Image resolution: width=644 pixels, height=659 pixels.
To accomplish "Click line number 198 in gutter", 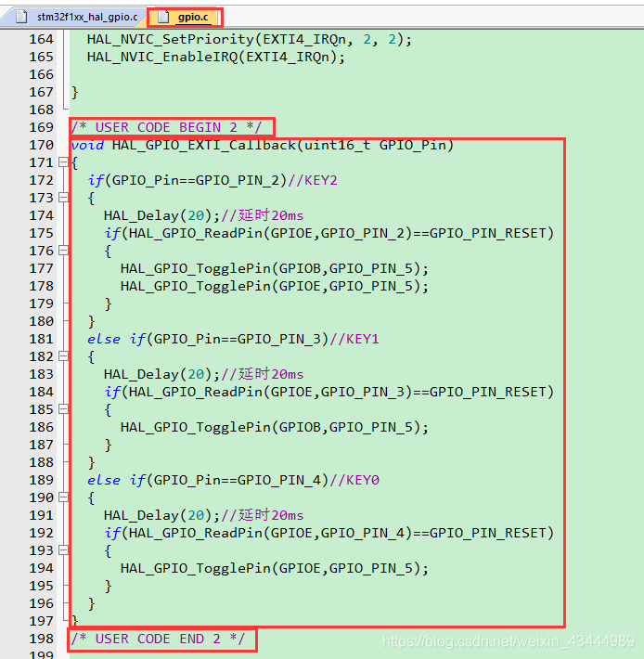I will click(x=41, y=639).
